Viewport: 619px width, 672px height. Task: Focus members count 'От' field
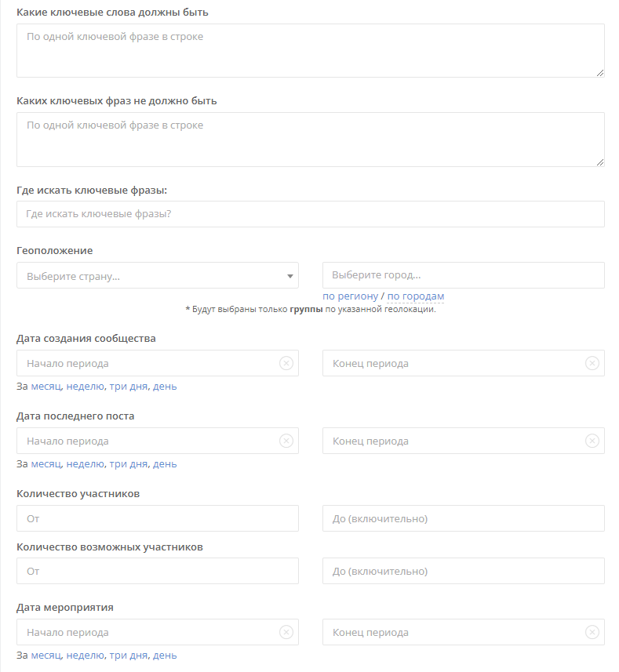click(158, 518)
